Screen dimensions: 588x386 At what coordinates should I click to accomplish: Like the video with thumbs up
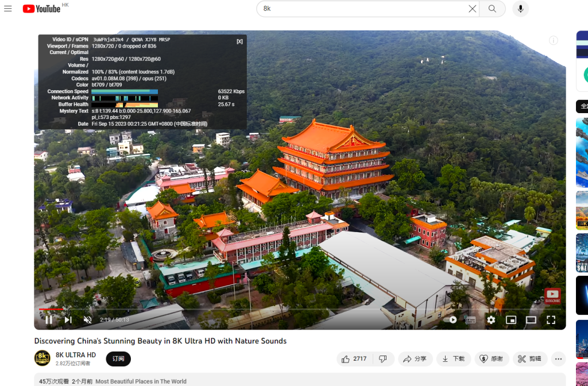pos(354,359)
